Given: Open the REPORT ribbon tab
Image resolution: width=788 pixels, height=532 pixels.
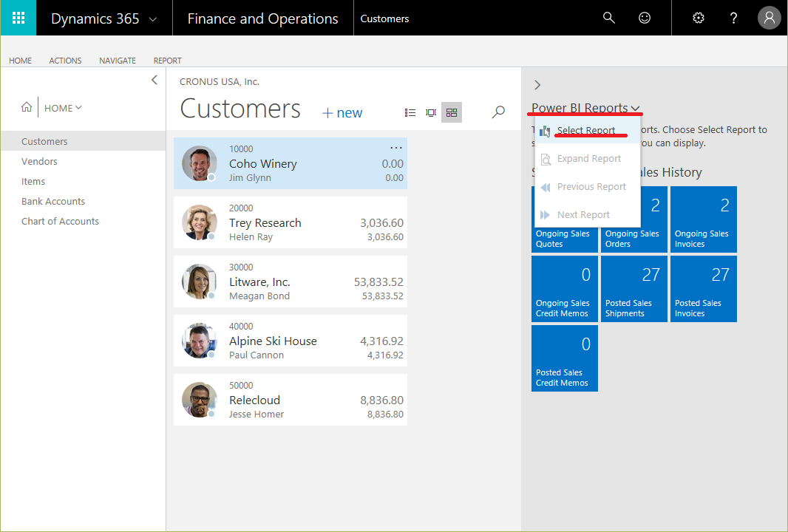Looking at the screenshot, I should point(167,61).
